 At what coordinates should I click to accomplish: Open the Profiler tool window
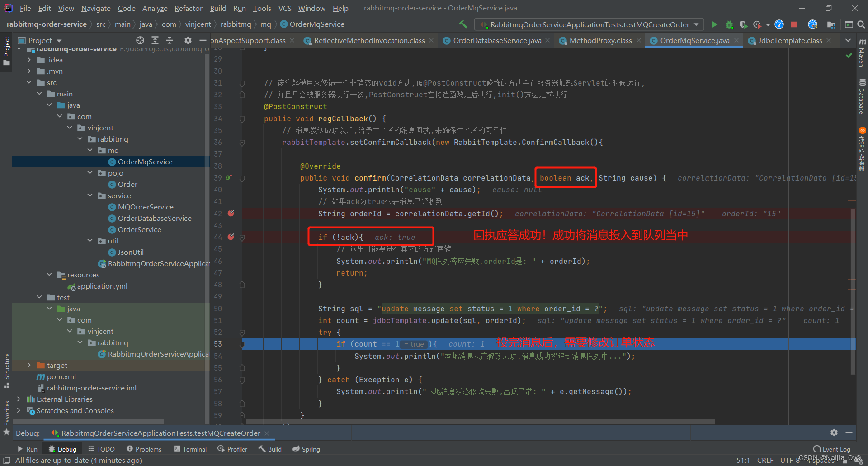point(232,449)
